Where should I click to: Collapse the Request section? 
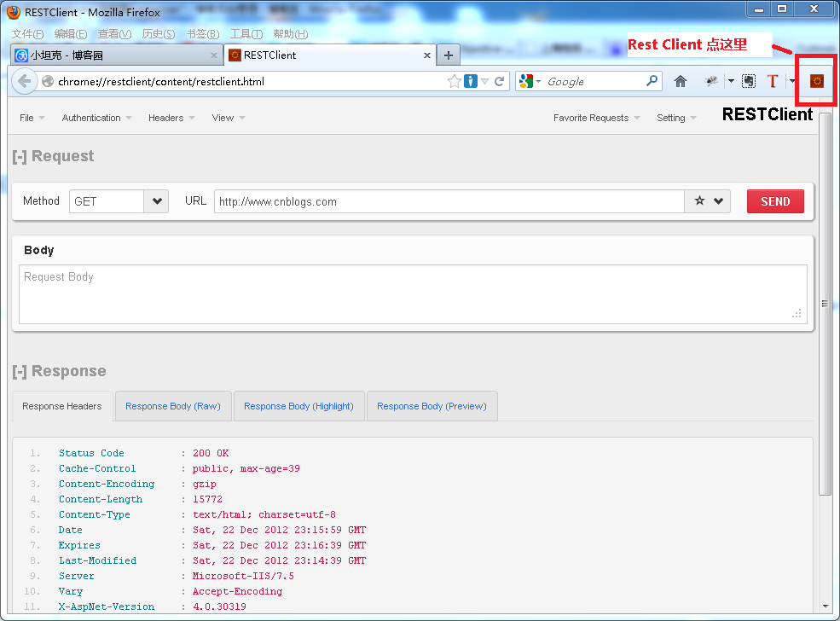point(19,156)
